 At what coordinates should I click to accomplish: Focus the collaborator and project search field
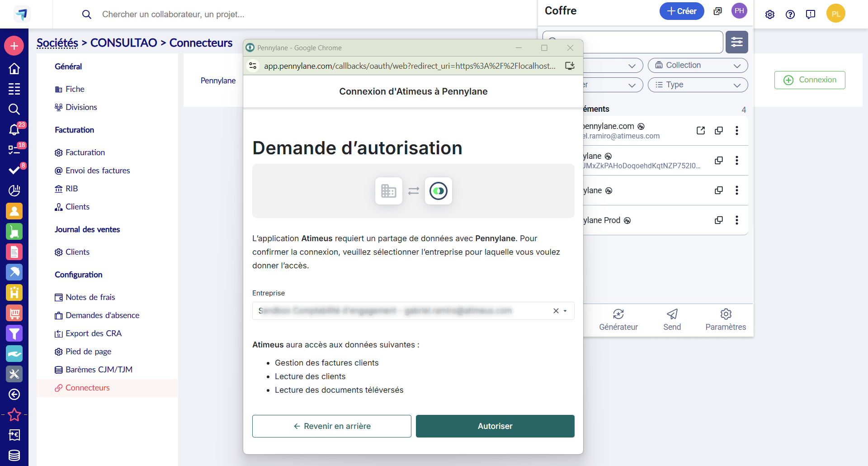(173, 14)
